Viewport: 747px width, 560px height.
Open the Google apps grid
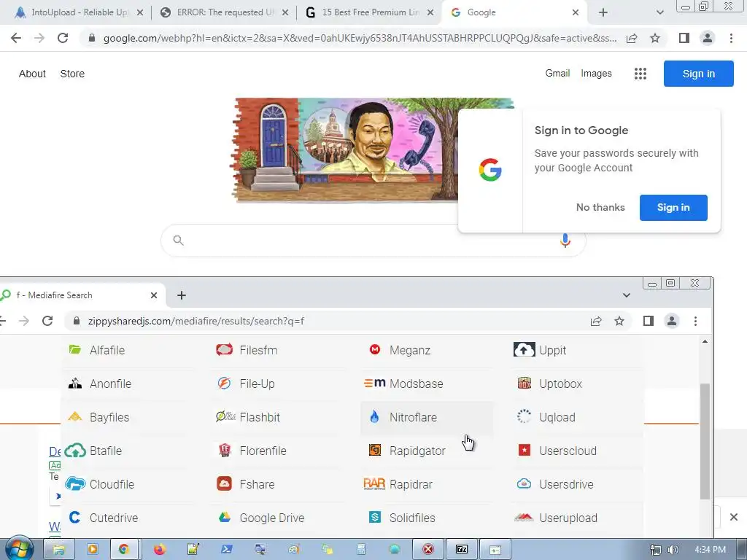click(x=640, y=74)
